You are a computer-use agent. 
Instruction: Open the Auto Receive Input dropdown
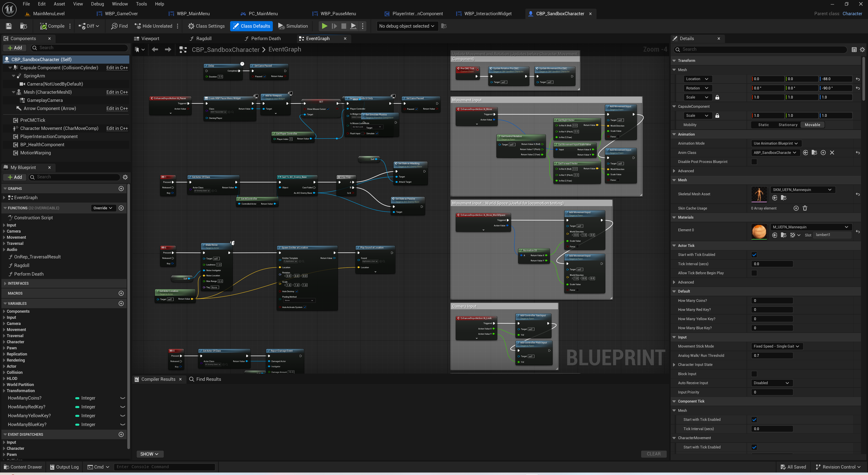(771, 383)
